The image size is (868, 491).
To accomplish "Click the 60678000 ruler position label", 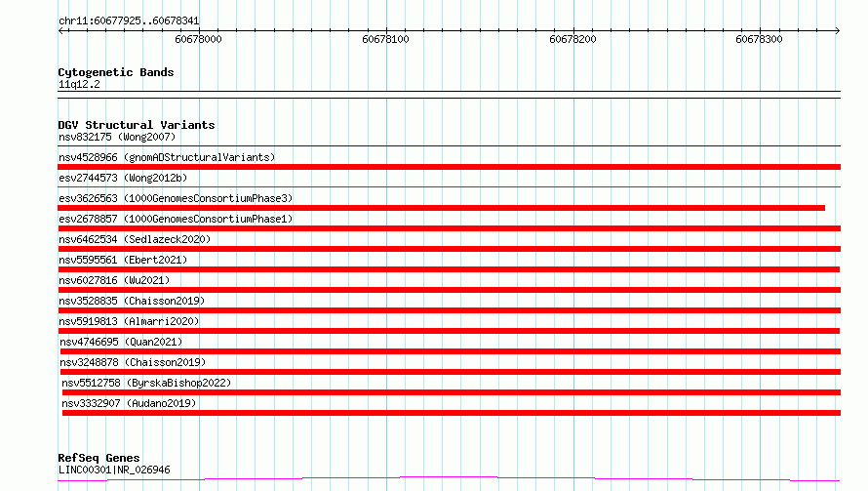I will coord(198,39).
